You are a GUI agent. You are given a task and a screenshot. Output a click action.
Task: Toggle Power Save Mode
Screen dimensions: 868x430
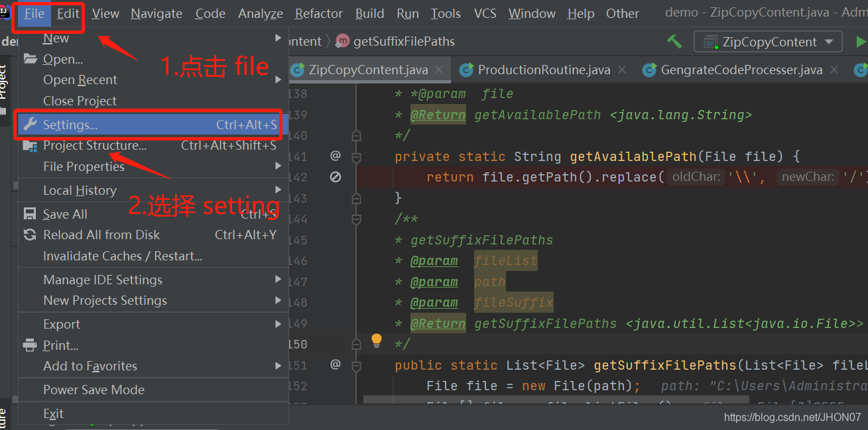pos(153,390)
